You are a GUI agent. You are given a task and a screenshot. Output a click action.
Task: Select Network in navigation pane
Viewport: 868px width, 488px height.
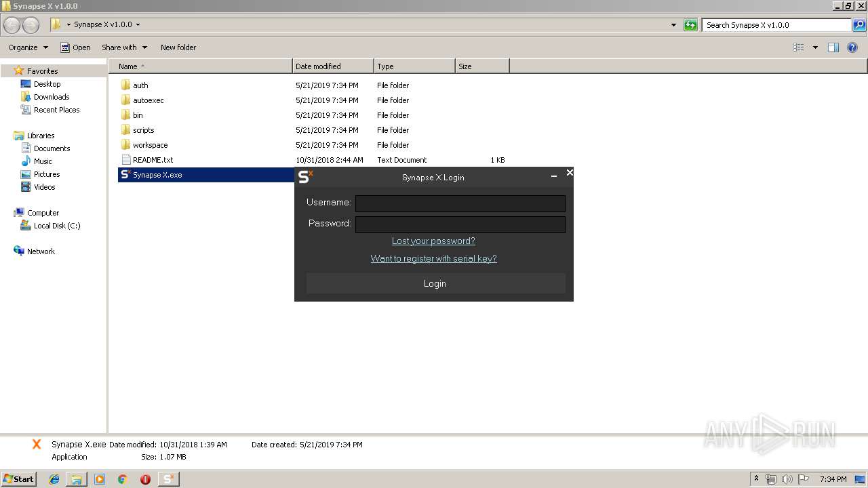coord(41,251)
